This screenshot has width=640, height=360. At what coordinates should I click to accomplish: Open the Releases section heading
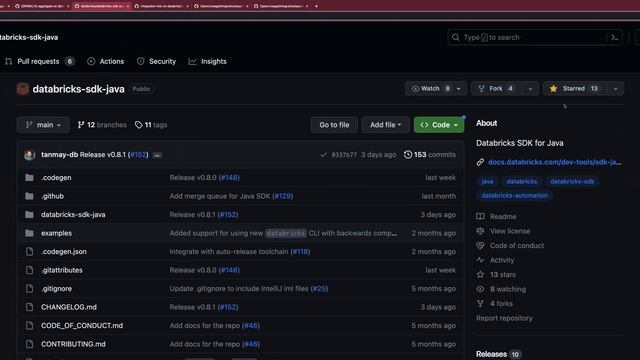coord(491,354)
